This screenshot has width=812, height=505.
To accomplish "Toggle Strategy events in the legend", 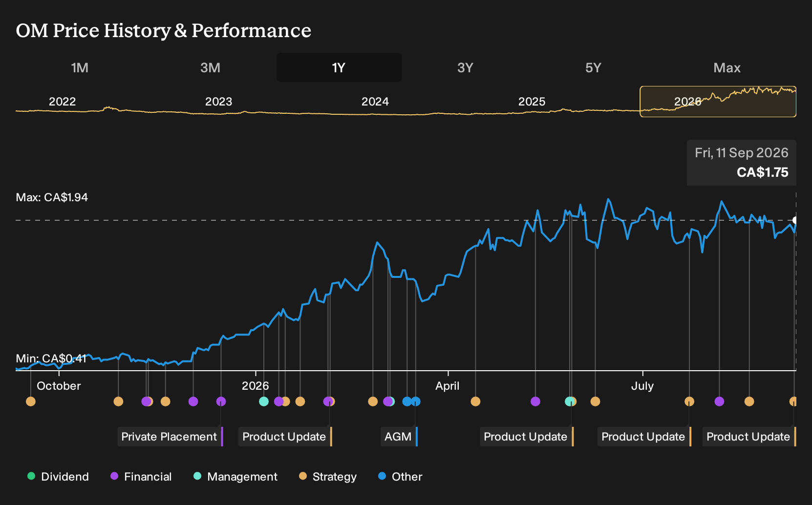I will (328, 477).
